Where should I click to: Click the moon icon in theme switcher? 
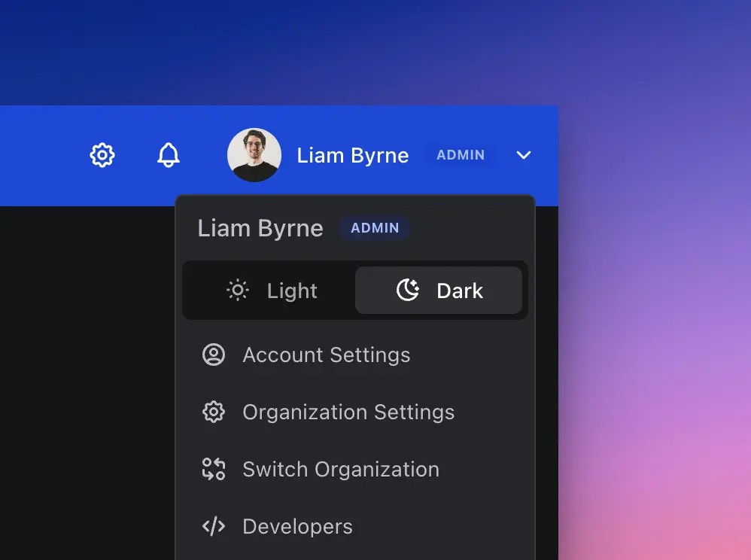tap(408, 291)
